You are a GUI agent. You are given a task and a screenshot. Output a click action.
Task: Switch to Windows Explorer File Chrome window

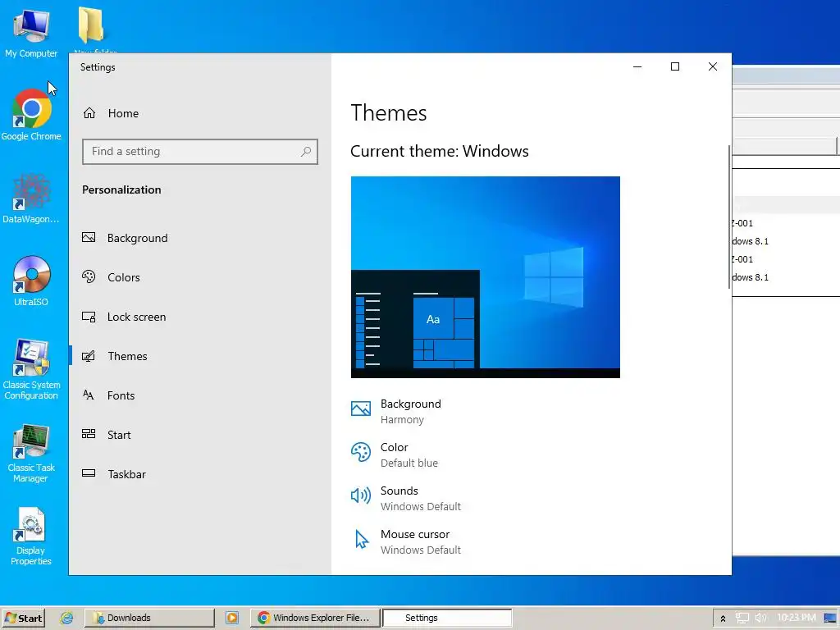(315, 618)
